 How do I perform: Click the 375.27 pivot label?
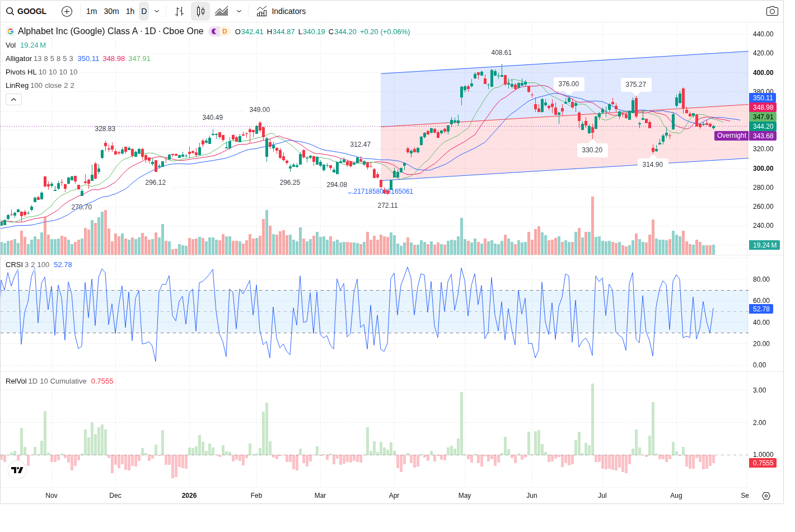tap(636, 85)
